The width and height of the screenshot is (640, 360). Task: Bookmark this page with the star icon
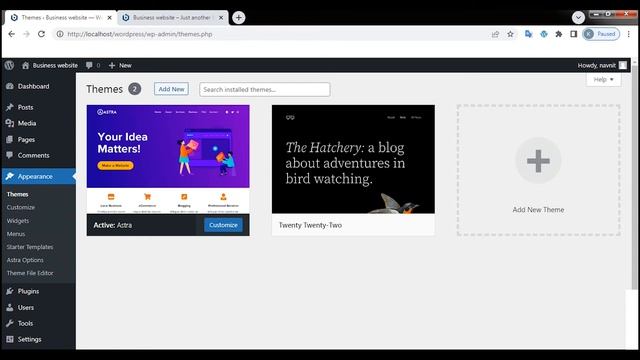point(510,34)
